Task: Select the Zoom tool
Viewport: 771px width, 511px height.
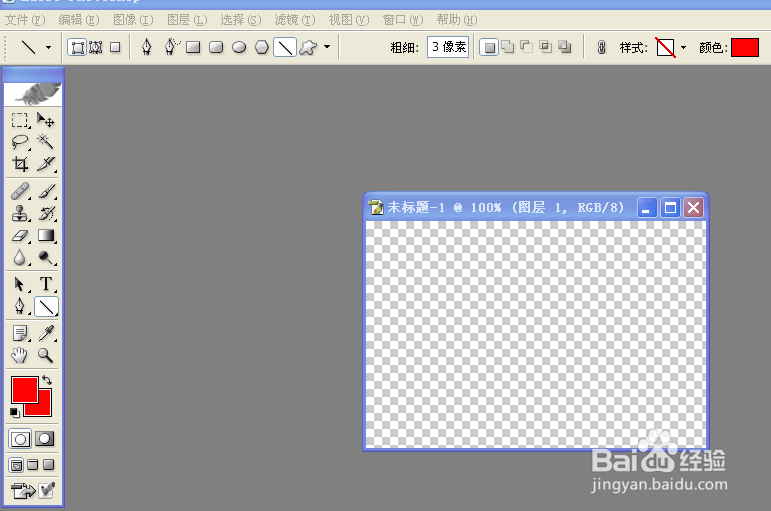Action: [46, 355]
